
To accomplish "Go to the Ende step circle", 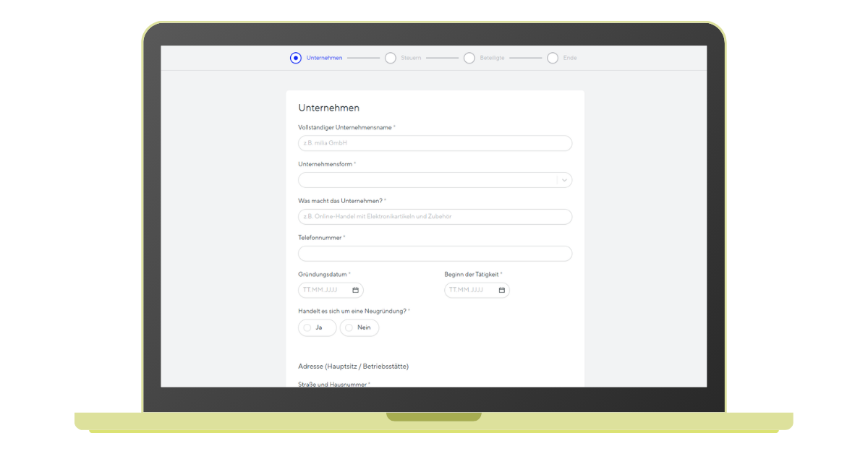I will pos(553,58).
